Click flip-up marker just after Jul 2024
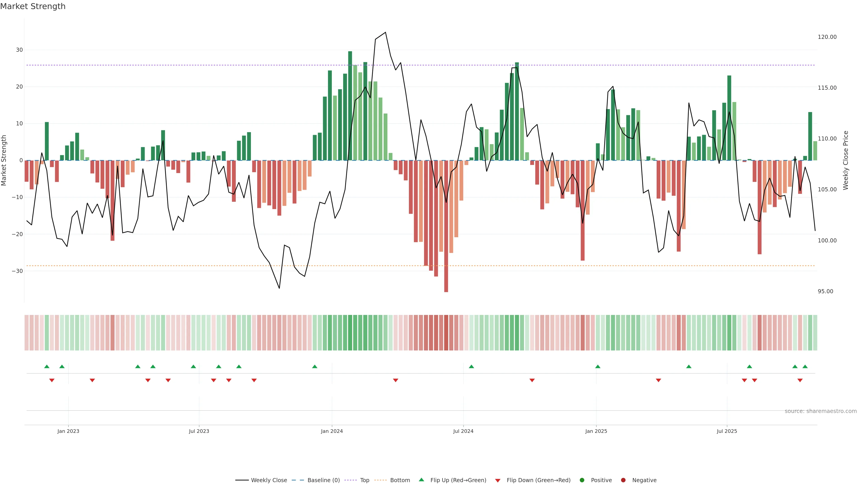Screen dimensions: 868x488 471,366
